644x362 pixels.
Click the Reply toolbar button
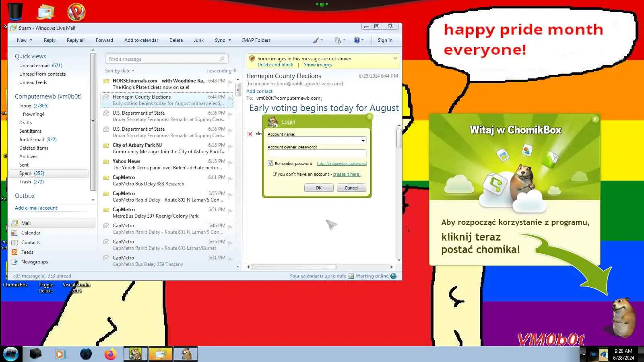tap(50, 40)
